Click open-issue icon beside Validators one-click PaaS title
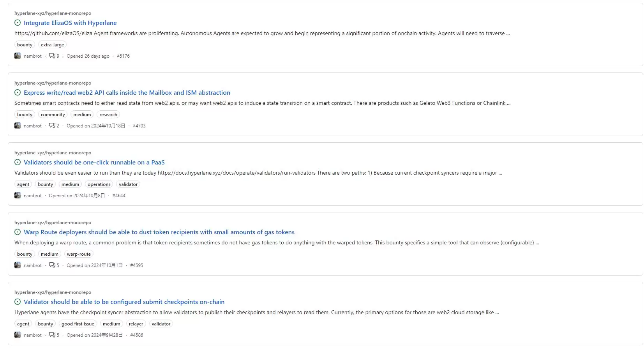The width and height of the screenshot is (644, 350). click(x=18, y=163)
